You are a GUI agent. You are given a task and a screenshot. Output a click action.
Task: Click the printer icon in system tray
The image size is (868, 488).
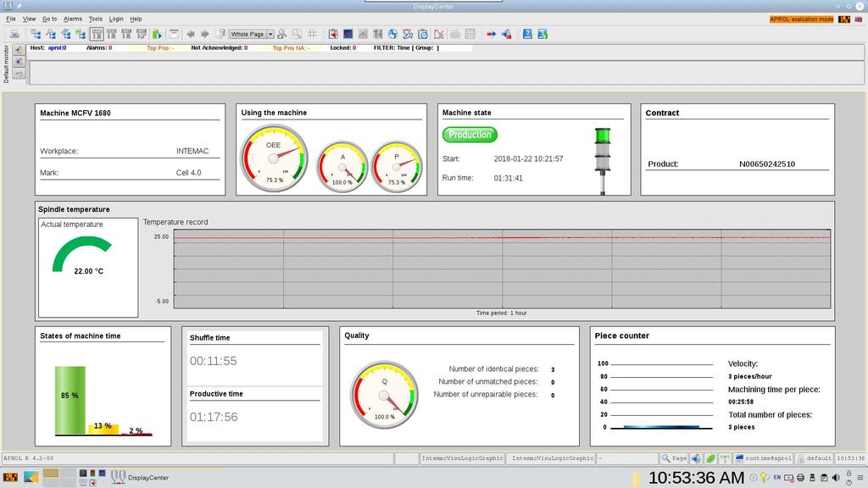pyautogui.click(x=800, y=478)
